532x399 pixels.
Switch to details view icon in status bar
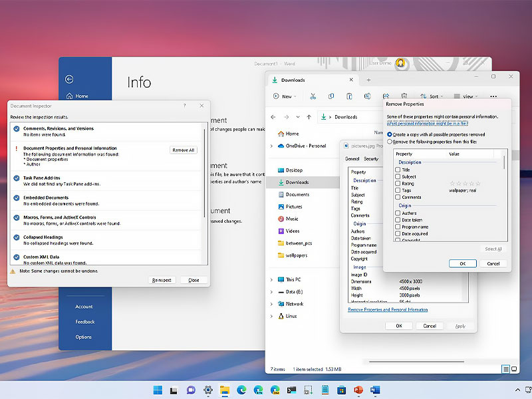505,369
